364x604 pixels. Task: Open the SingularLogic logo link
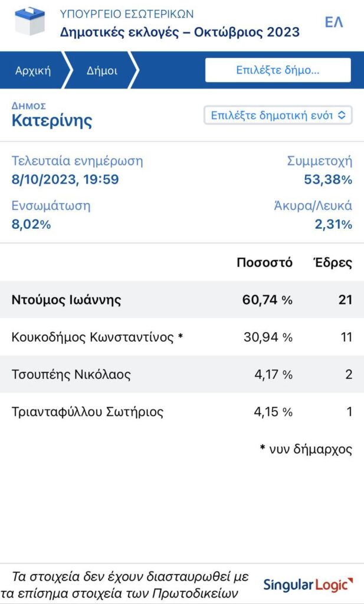coord(308,585)
